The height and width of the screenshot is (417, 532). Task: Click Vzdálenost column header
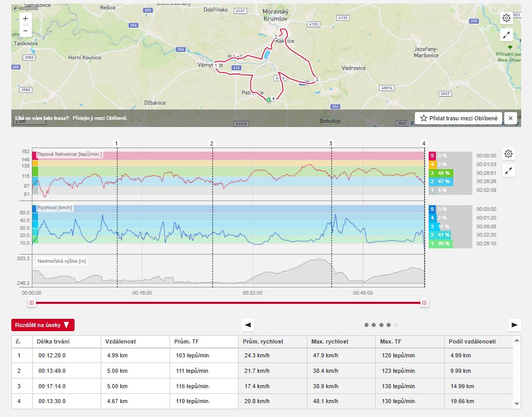135,342
